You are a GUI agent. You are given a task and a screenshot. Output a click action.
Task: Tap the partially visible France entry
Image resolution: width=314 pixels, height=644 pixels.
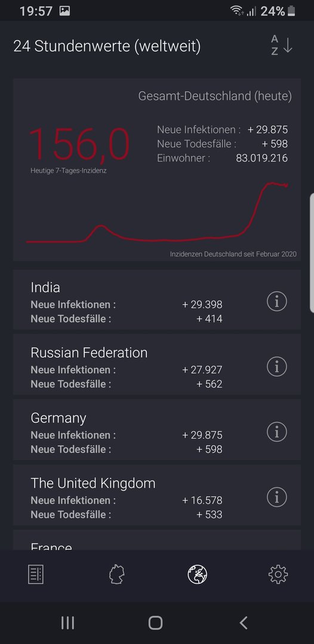coord(157,540)
